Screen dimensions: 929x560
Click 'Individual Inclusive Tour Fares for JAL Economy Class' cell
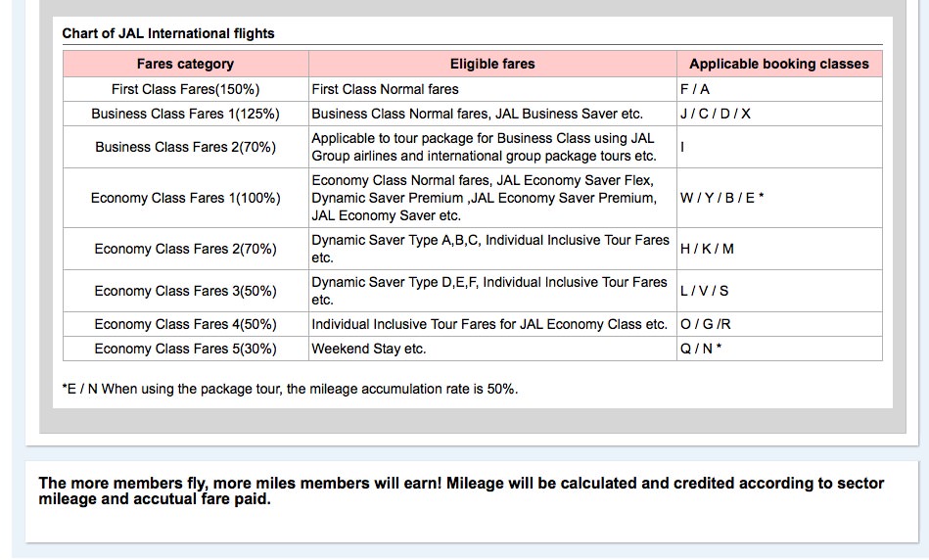coord(492,324)
